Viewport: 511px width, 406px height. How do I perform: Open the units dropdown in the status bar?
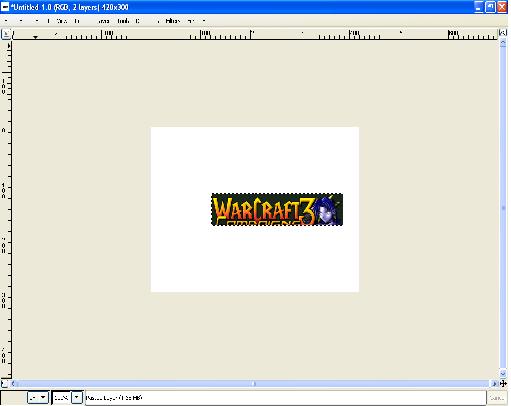pyautogui.click(x=38, y=397)
